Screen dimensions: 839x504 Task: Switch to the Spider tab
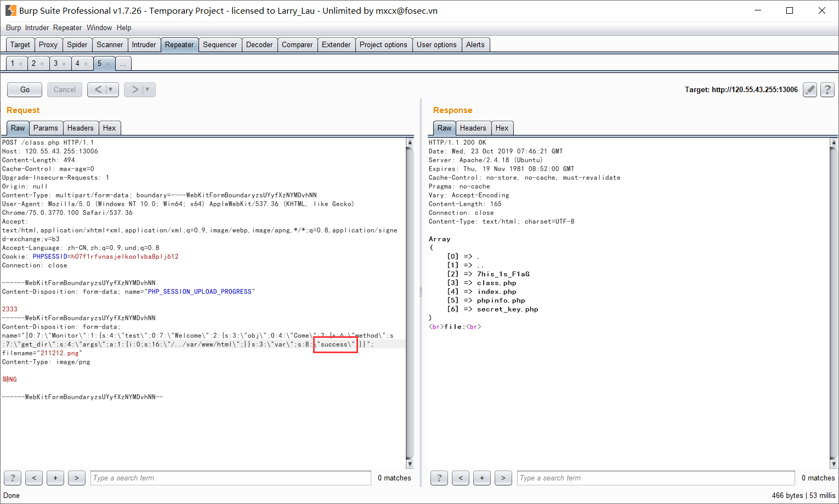click(77, 45)
